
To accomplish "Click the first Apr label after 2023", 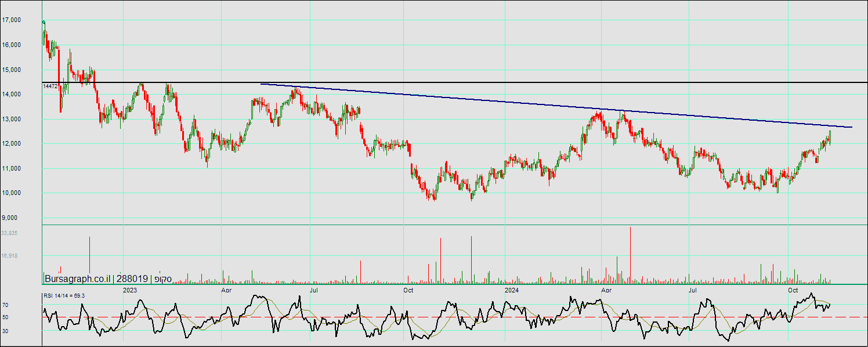I will click(227, 290).
